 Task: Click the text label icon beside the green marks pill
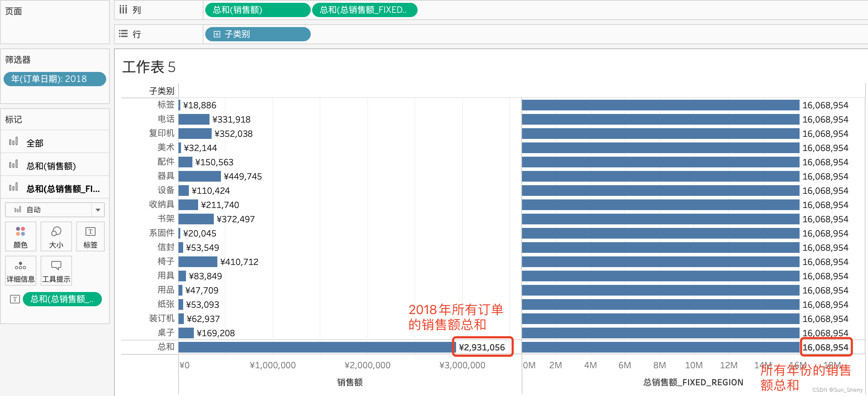pos(15,299)
